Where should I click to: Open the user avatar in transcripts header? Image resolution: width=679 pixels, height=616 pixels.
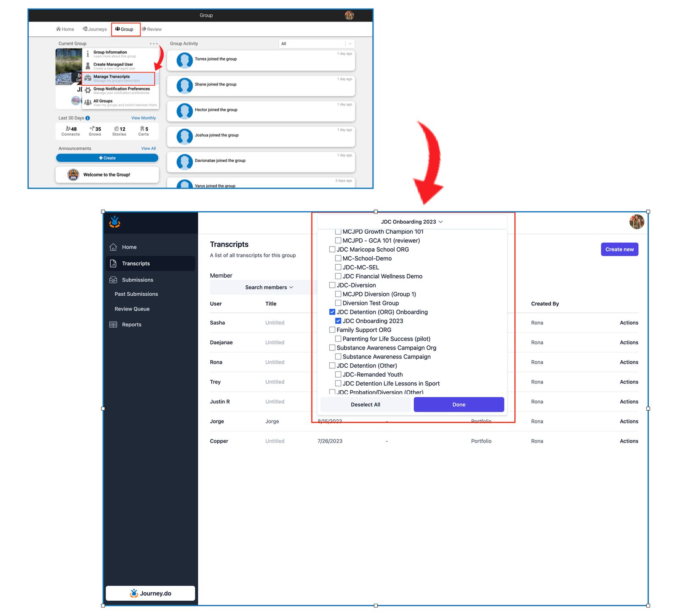[x=637, y=221]
